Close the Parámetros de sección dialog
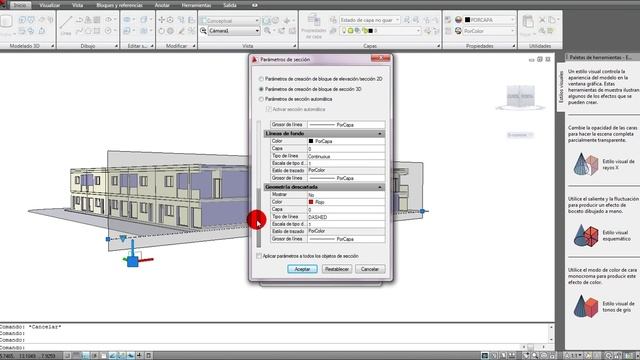Viewport: 640px width, 360px height. pos(380,59)
